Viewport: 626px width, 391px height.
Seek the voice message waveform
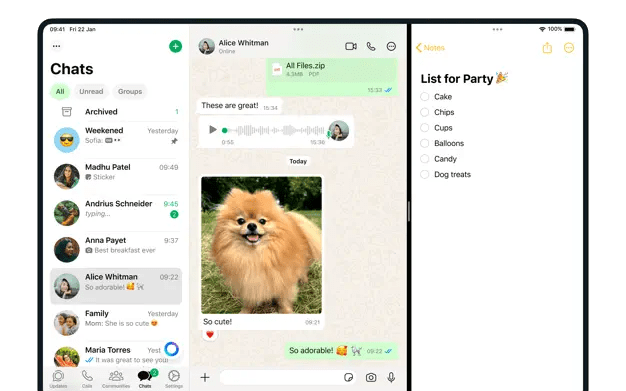(274, 130)
